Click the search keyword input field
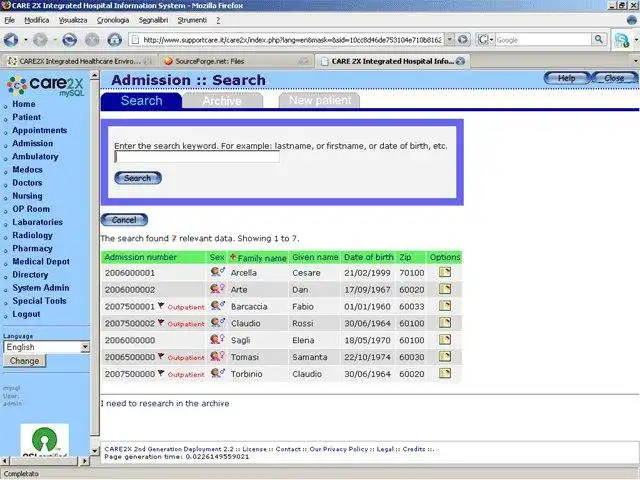Screen dimensions: 640x480 [x=197, y=157]
